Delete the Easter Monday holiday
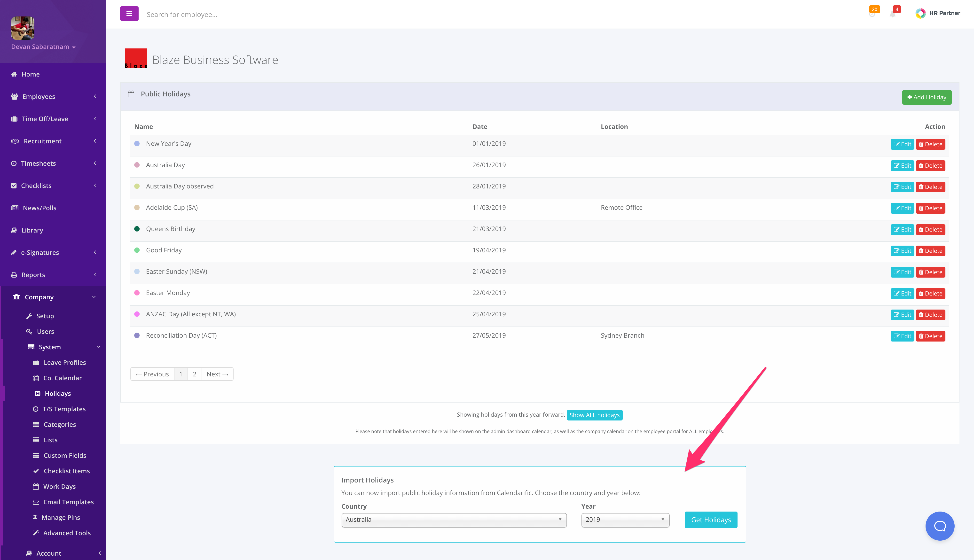The width and height of the screenshot is (974, 560). tap(931, 294)
